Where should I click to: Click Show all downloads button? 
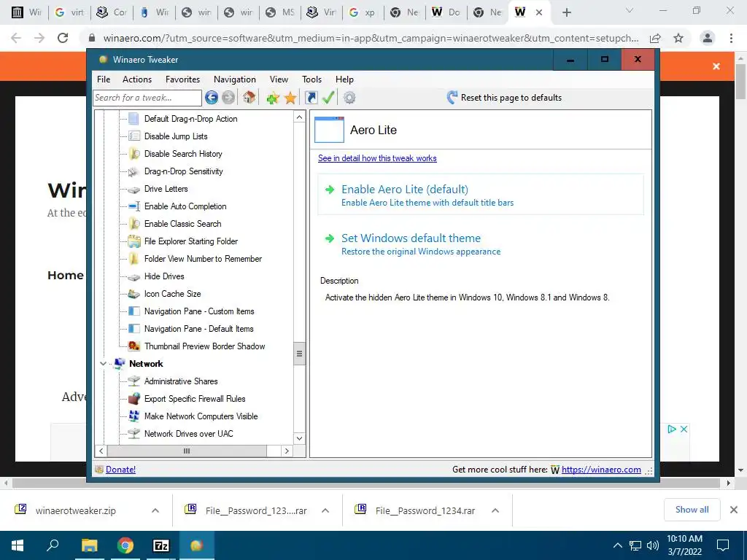(x=692, y=510)
